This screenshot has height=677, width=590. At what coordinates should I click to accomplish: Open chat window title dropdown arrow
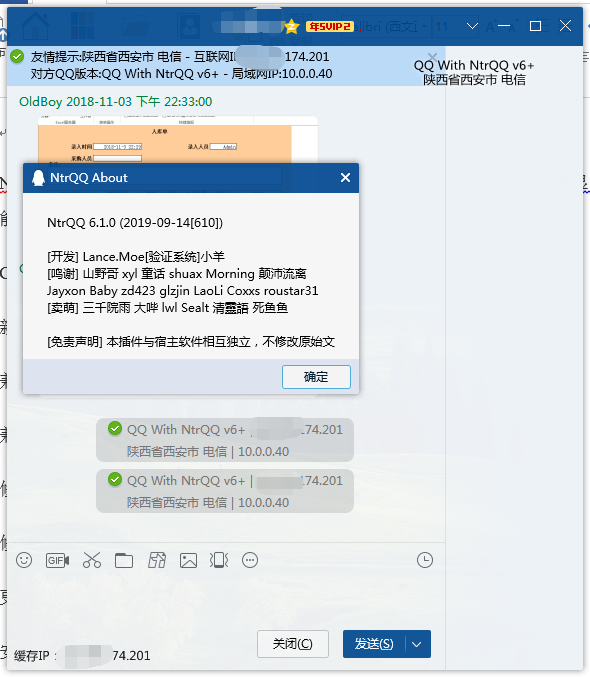(473, 26)
